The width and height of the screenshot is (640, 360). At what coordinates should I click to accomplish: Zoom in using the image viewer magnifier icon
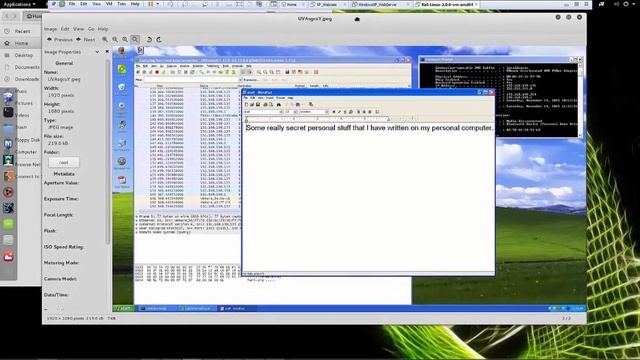pos(105,40)
